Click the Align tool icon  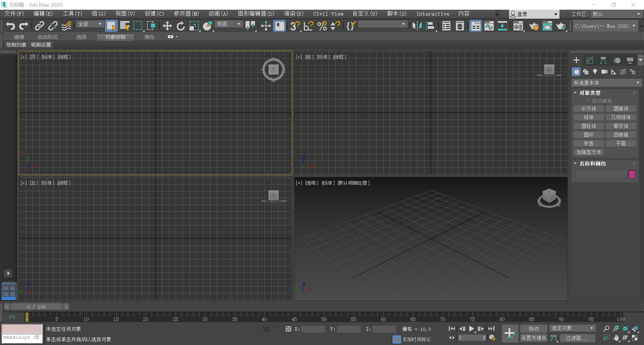point(431,26)
